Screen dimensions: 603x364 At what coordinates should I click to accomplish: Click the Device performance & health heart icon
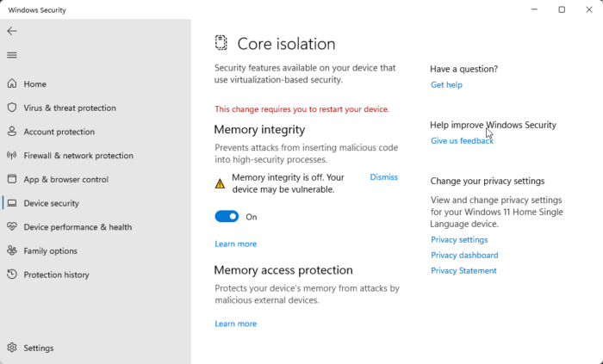[x=12, y=227]
